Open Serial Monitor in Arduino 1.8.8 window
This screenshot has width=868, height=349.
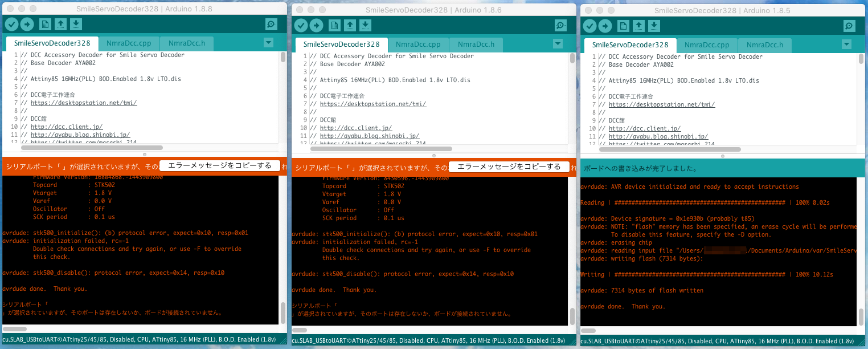pos(271,24)
